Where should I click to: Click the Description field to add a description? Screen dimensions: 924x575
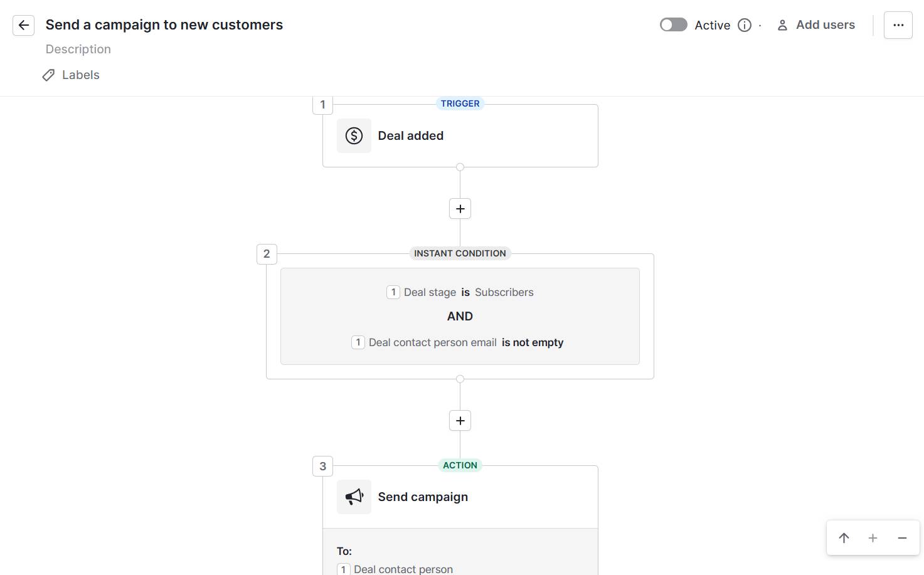pyautogui.click(x=78, y=49)
